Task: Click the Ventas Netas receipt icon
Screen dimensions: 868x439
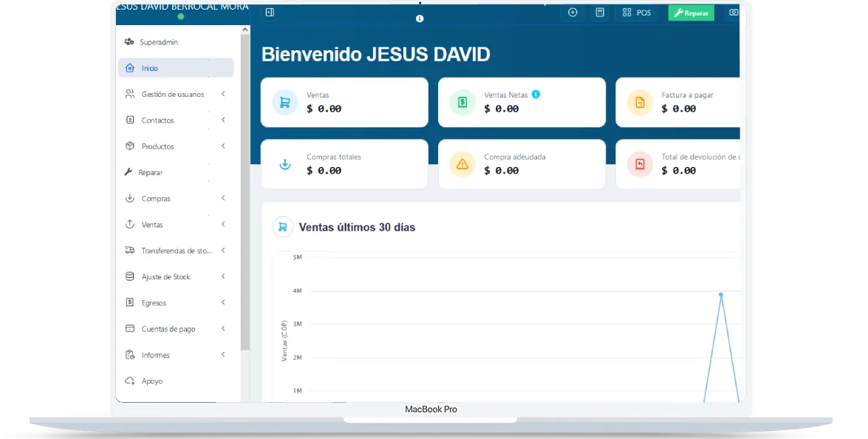Action: point(462,102)
